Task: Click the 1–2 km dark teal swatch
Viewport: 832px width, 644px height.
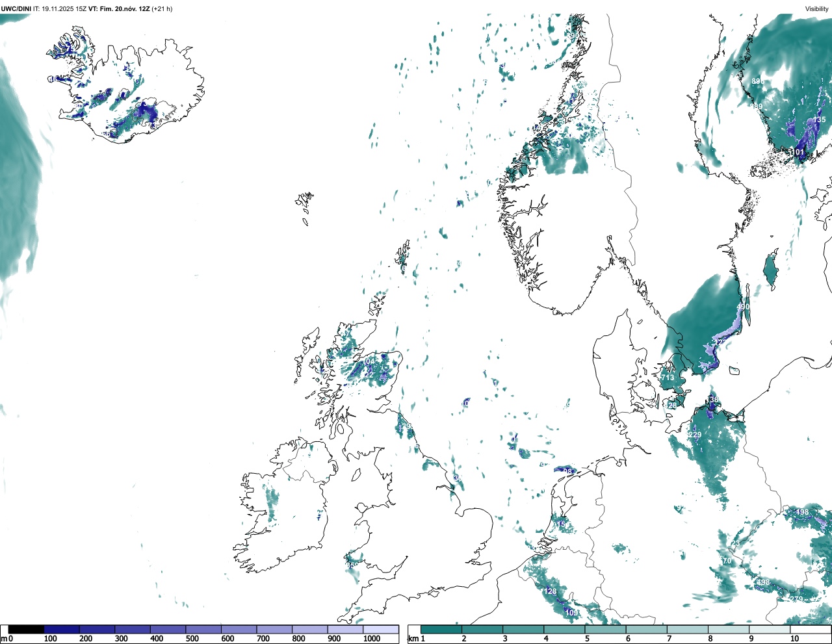Action: (x=441, y=629)
